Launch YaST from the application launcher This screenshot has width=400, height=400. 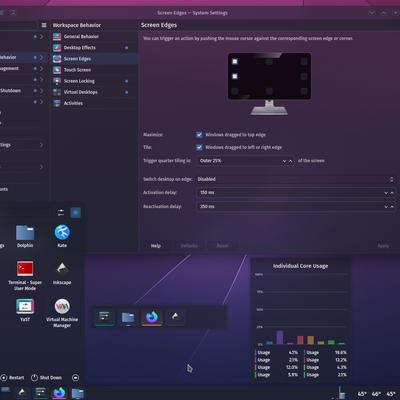point(25,310)
